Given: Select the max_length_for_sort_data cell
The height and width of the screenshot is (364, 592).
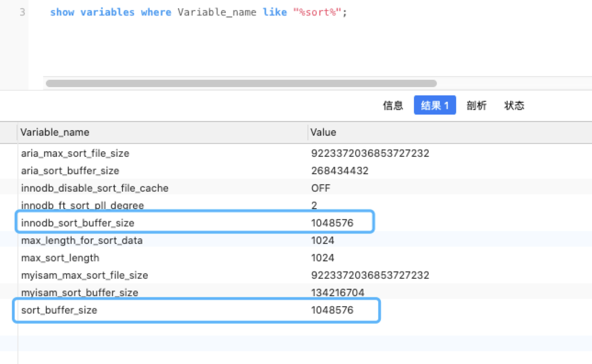Looking at the screenshot, I should [x=82, y=240].
